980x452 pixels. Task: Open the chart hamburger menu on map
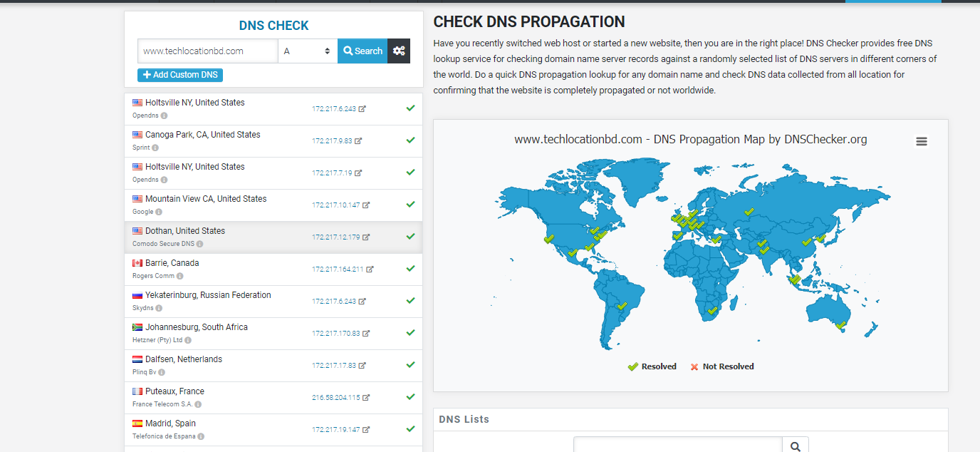(x=922, y=141)
